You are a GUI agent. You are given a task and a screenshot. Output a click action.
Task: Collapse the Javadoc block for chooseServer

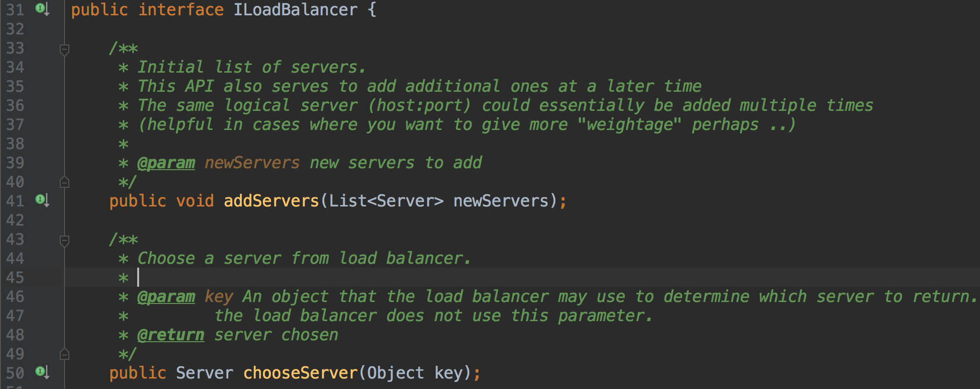click(x=65, y=240)
